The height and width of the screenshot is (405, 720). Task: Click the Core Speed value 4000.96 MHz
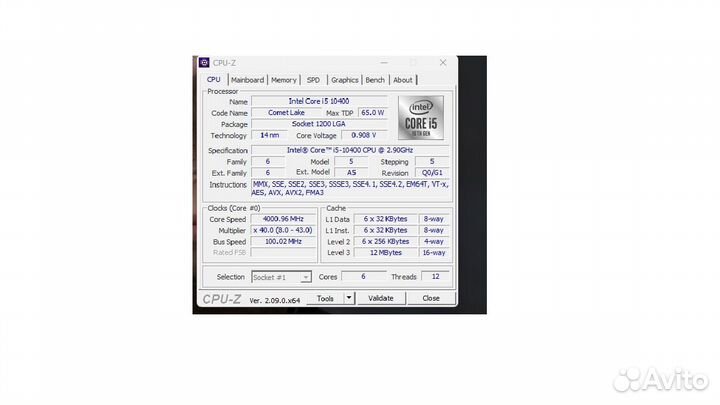283,219
